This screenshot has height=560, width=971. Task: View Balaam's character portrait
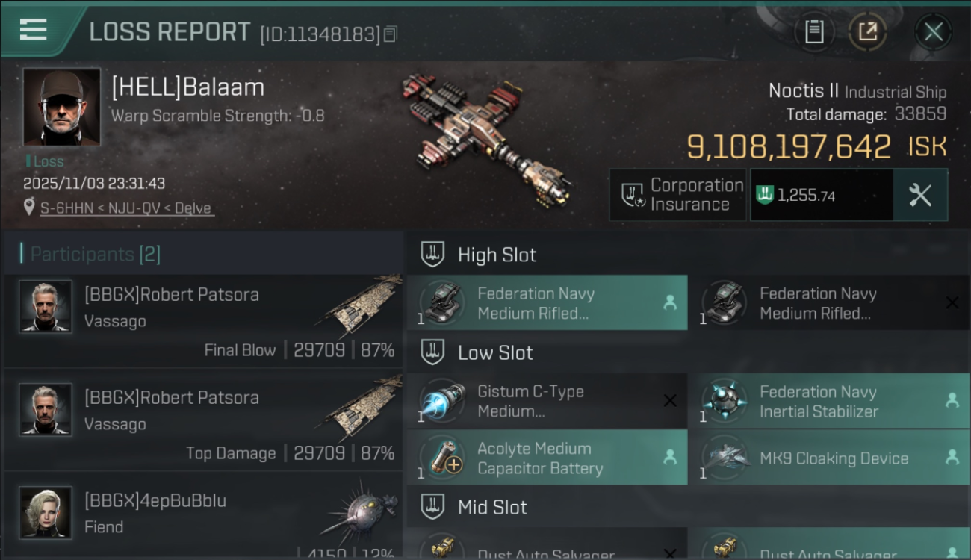[x=61, y=107]
